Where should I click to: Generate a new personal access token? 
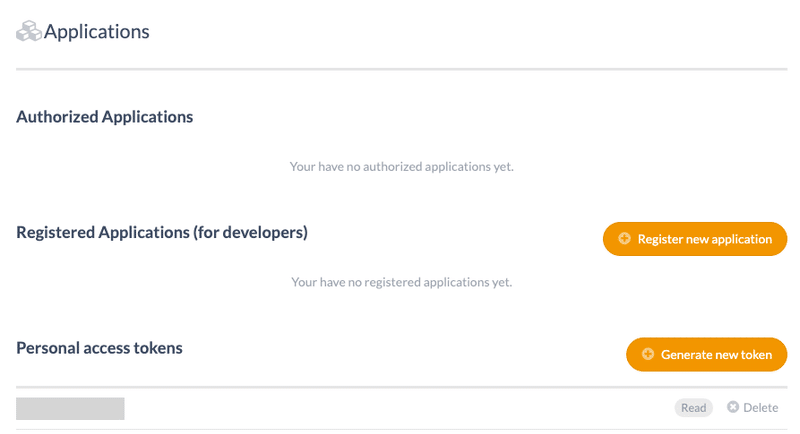(x=707, y=354)
